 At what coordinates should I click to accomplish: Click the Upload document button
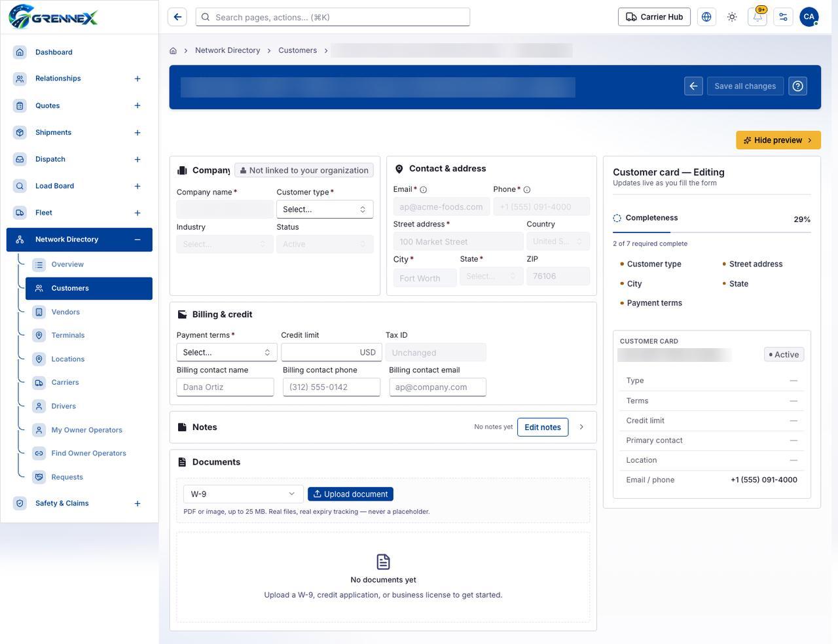point(350,494)
